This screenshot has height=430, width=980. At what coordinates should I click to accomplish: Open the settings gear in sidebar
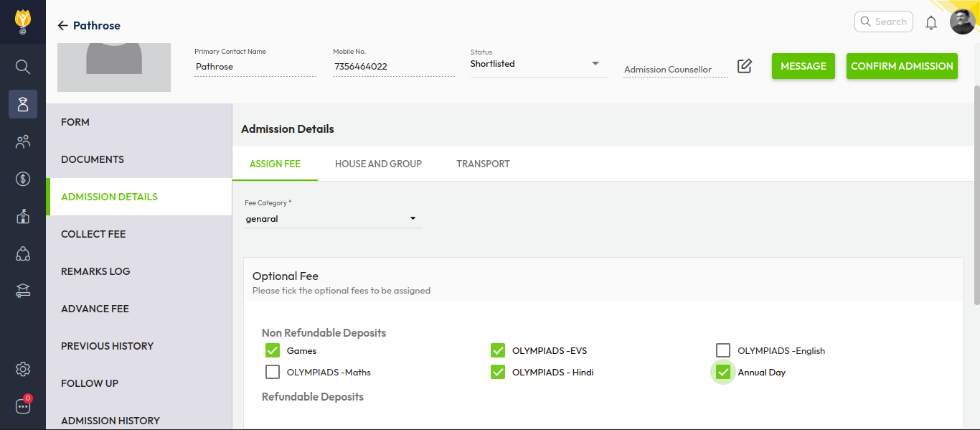pyautogui.click(x=23, y=369)
